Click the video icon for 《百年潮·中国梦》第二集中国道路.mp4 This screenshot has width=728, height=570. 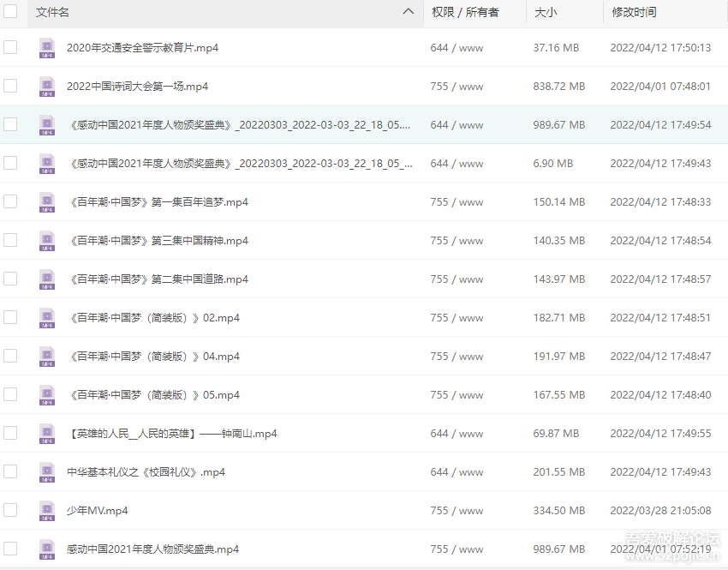coord(46,279)
